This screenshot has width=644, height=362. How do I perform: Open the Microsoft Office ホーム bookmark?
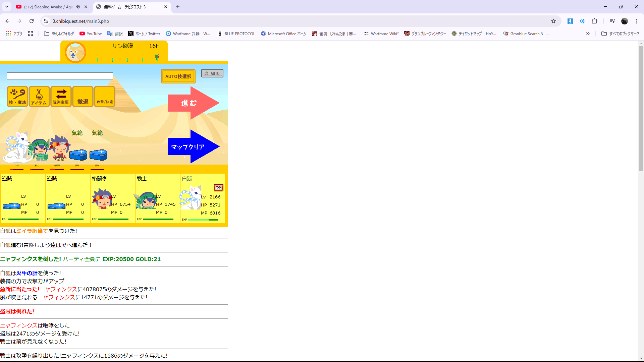tap(284, 34)
